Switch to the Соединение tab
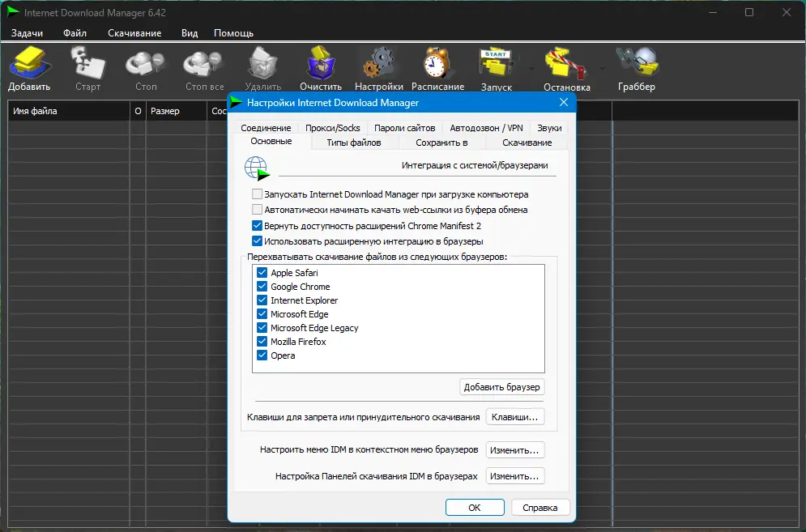Viewport: 806px width, 532px height. [x=266, y=128]
